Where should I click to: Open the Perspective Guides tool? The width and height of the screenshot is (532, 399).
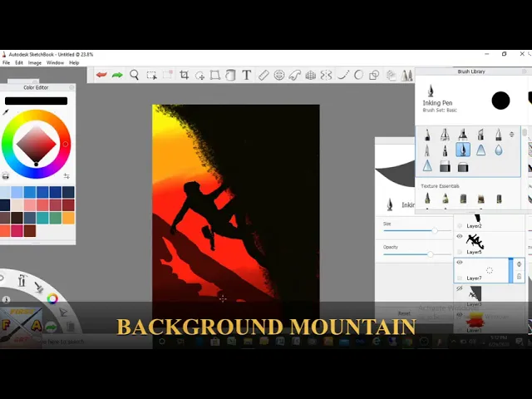coord(310,75)
